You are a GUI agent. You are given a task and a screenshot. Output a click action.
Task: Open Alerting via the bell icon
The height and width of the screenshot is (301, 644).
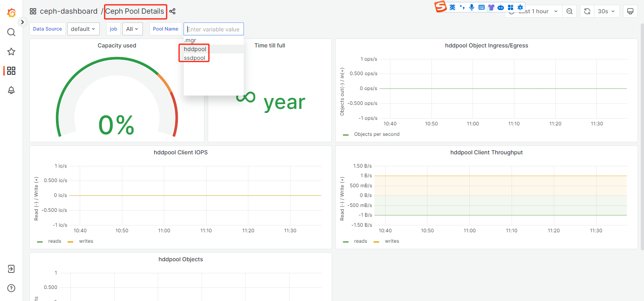pos(11,90)
